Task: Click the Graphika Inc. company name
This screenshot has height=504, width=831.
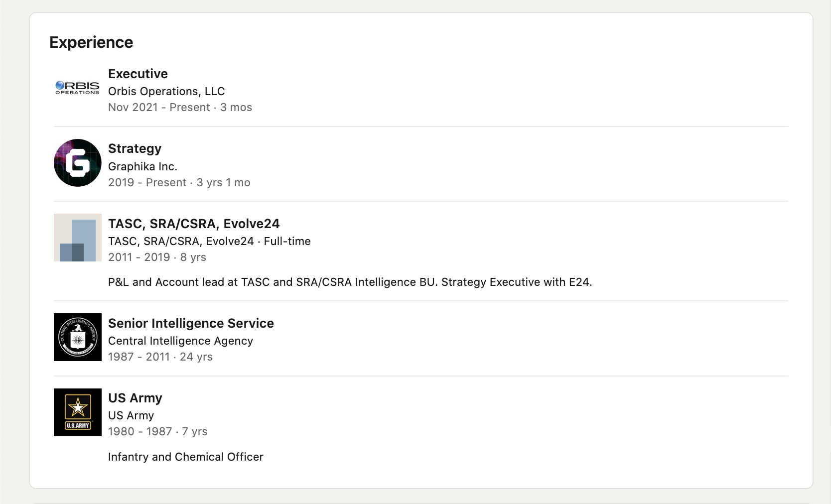Action: tap(142, 166)
